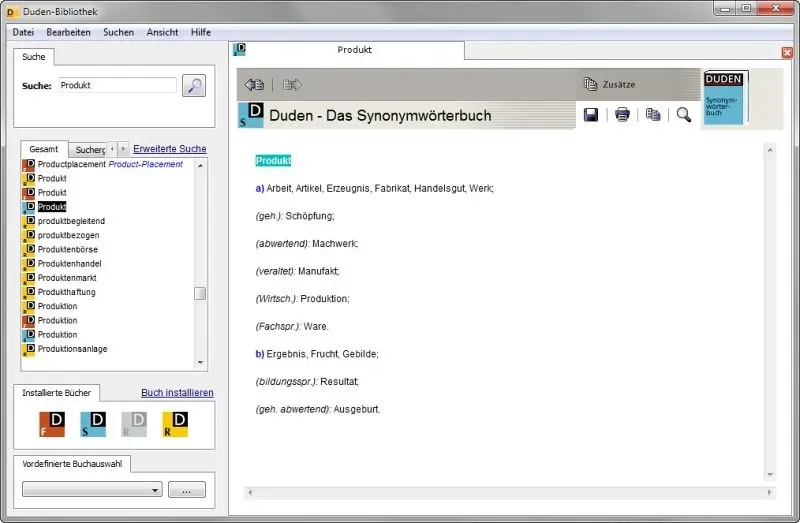Select Produktenmarkt in the results list

tap(59, 278)
